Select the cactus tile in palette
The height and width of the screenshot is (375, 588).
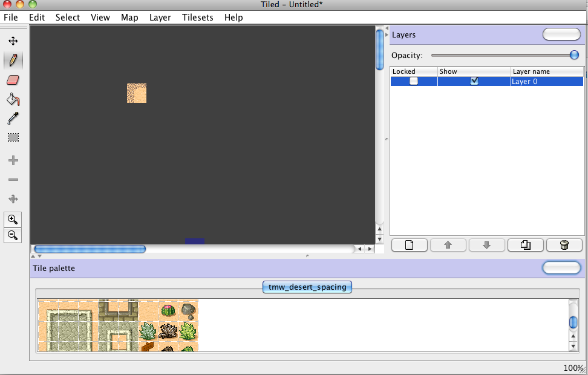click(x=168, y=310)
